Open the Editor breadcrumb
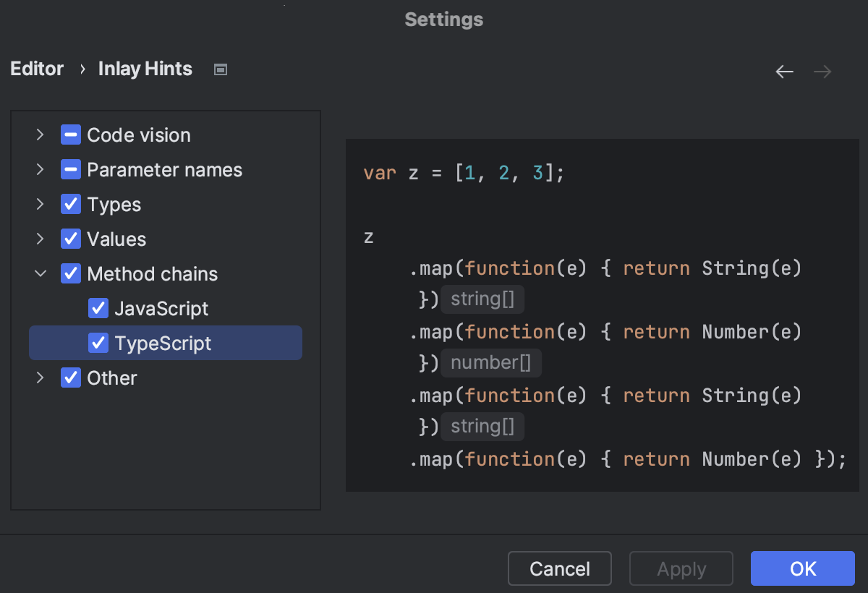The width and height of the screenshot is (868, 593). click(x=36, y=69)
